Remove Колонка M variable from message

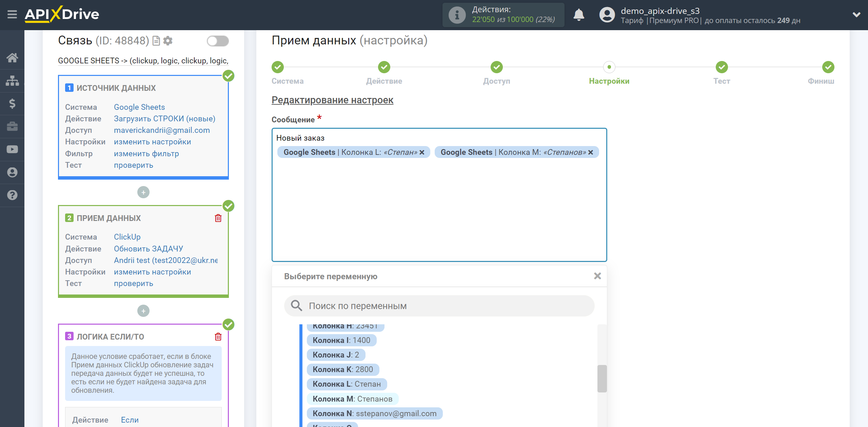[x=591, y=152]
